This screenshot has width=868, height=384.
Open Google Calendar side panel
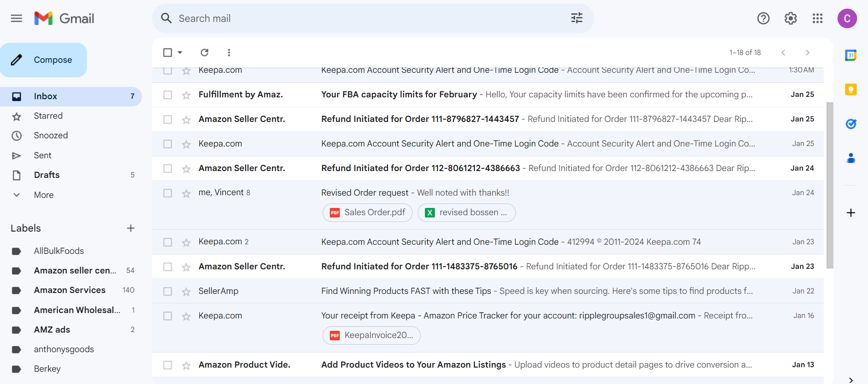(x=851, y=55)
